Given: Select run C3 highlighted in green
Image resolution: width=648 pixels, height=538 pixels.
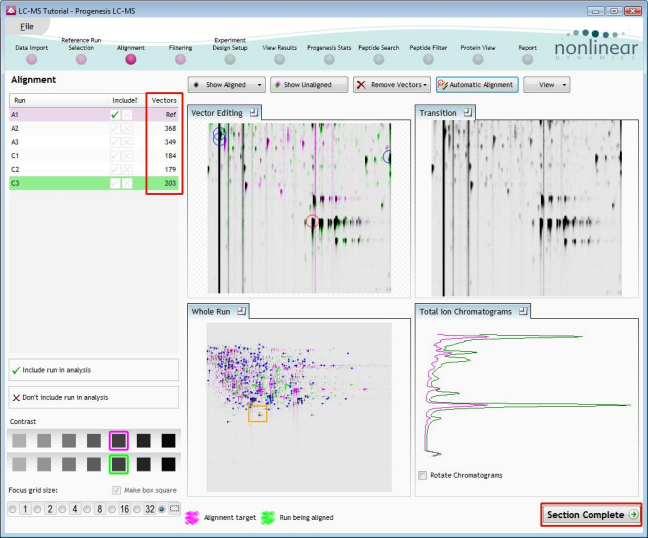Looking at the screenshot, I should pyautogui.click(x=94, y=183).
